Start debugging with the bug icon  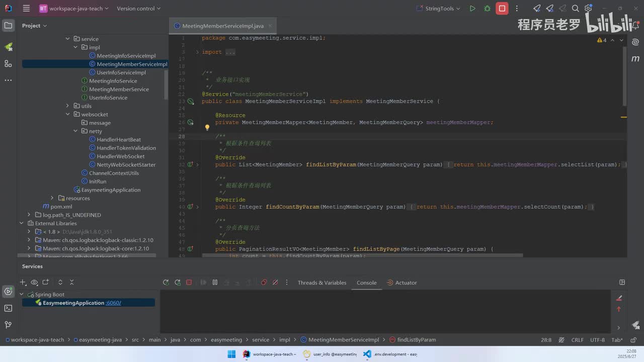(487, 9)
